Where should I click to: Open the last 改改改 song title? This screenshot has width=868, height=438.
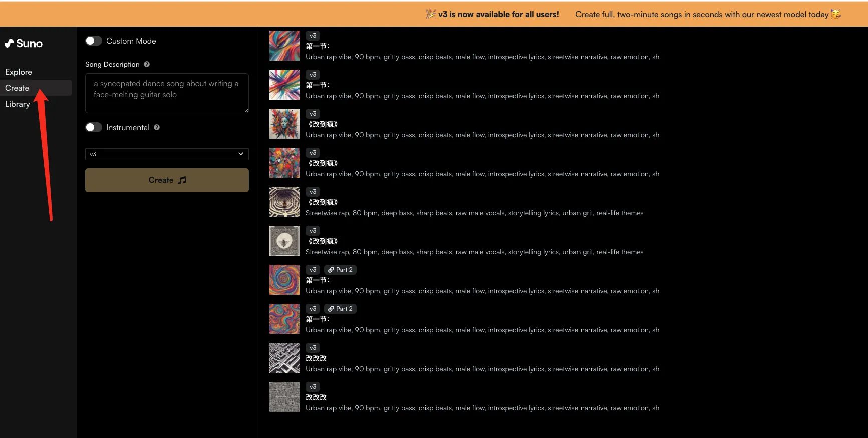(316, 397)
